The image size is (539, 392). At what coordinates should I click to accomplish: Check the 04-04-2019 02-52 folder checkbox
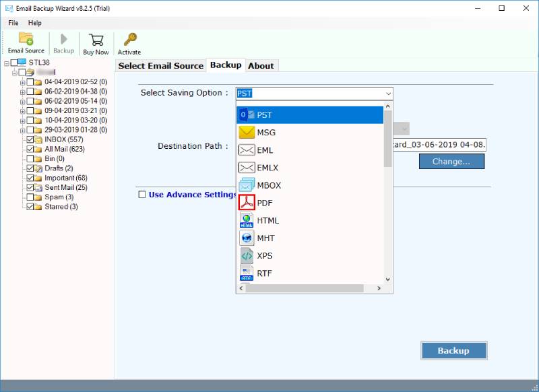click(30, 81)
